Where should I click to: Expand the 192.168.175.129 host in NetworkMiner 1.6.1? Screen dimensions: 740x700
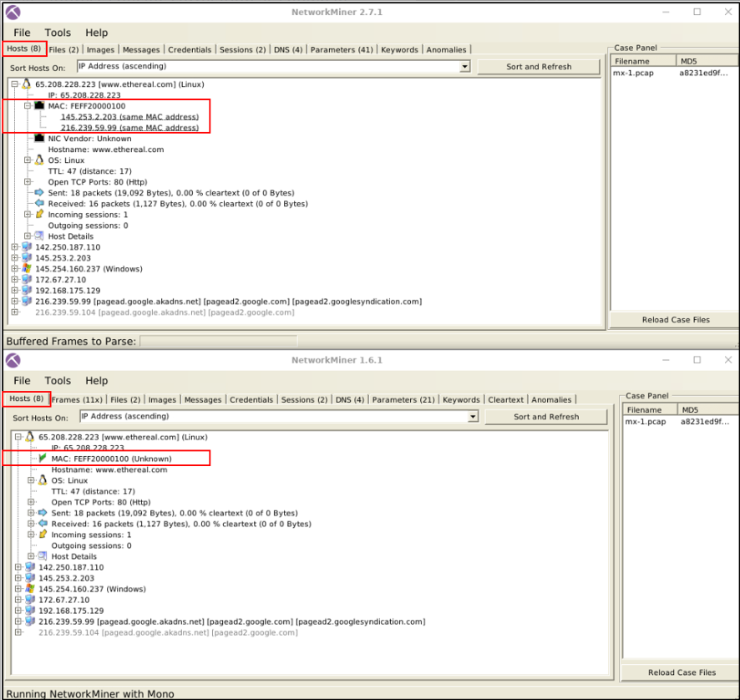[18, 611]
